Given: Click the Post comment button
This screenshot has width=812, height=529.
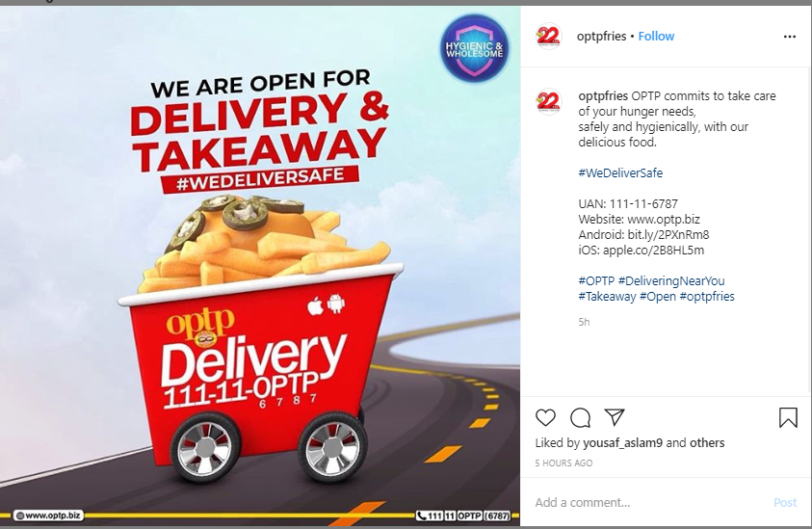Looking at the screenshot, I should coord(785,503).
